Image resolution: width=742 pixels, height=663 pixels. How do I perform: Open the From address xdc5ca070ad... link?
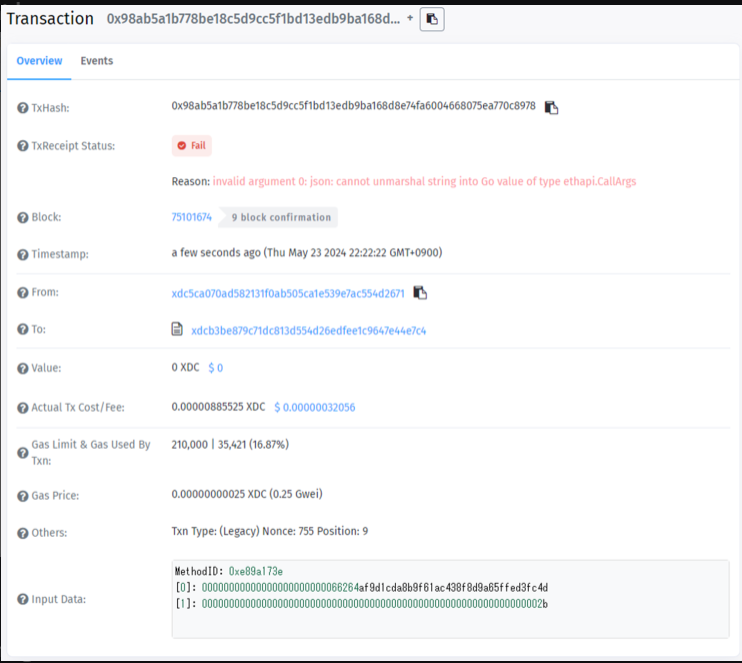288,293
